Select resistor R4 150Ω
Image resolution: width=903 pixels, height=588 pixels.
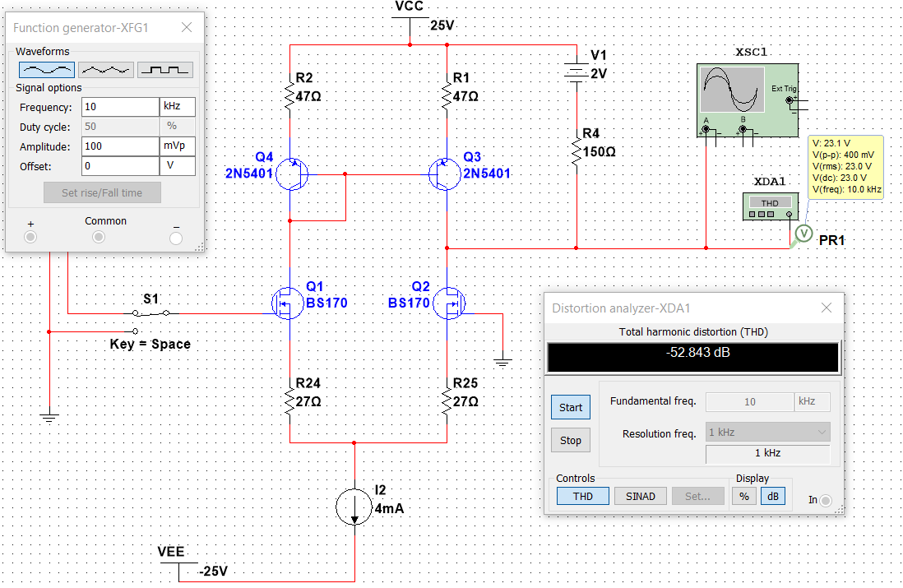click(577, 151)
